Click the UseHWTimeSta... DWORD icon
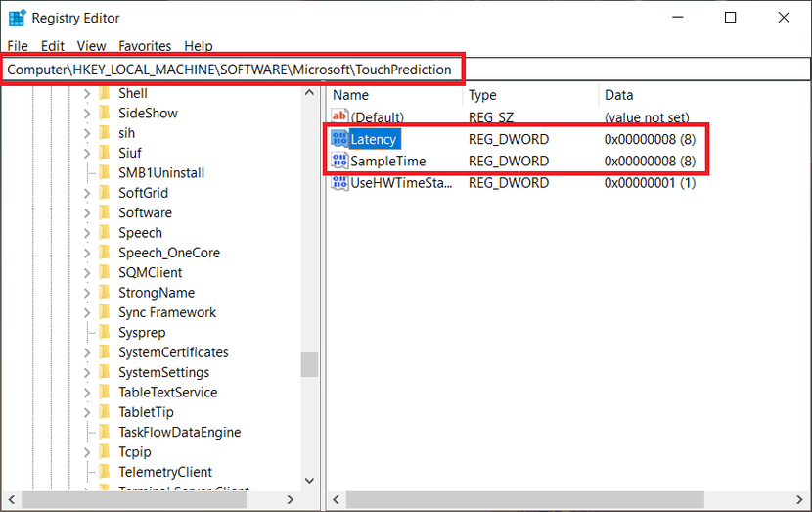The height and width of the screenshot is (512, 812). pos(339,182)
